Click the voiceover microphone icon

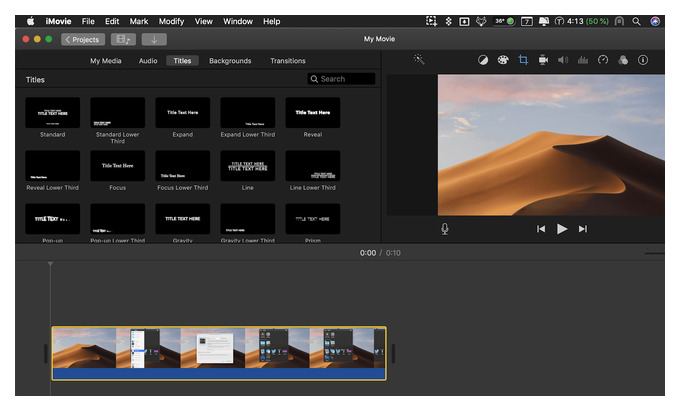pos(445,229)
